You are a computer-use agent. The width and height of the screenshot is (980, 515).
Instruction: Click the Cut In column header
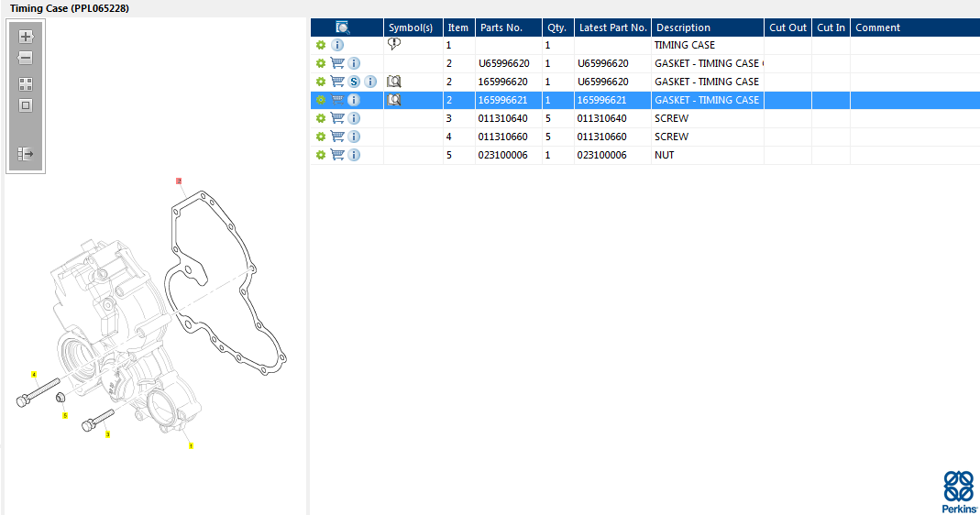pyautogui.click(x=831, y=27)
